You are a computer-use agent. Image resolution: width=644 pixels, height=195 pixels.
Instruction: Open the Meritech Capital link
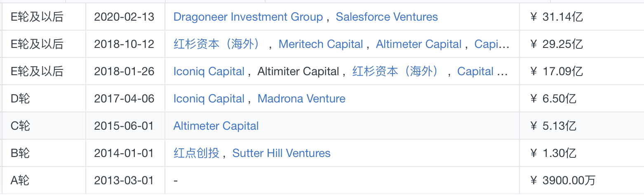321,44
